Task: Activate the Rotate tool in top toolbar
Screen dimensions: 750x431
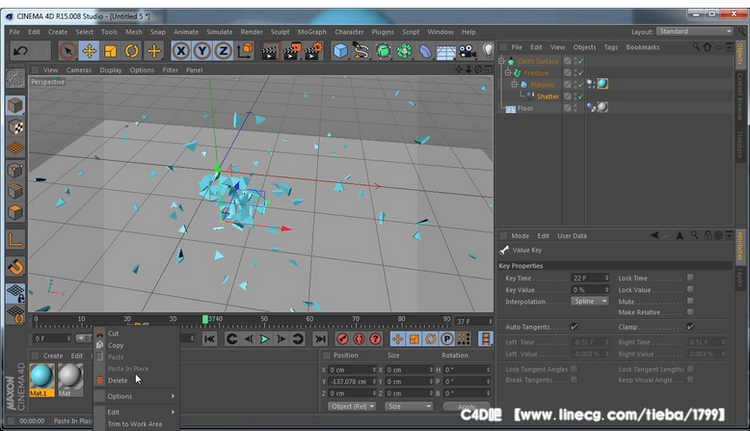Action: click(132, 51)
